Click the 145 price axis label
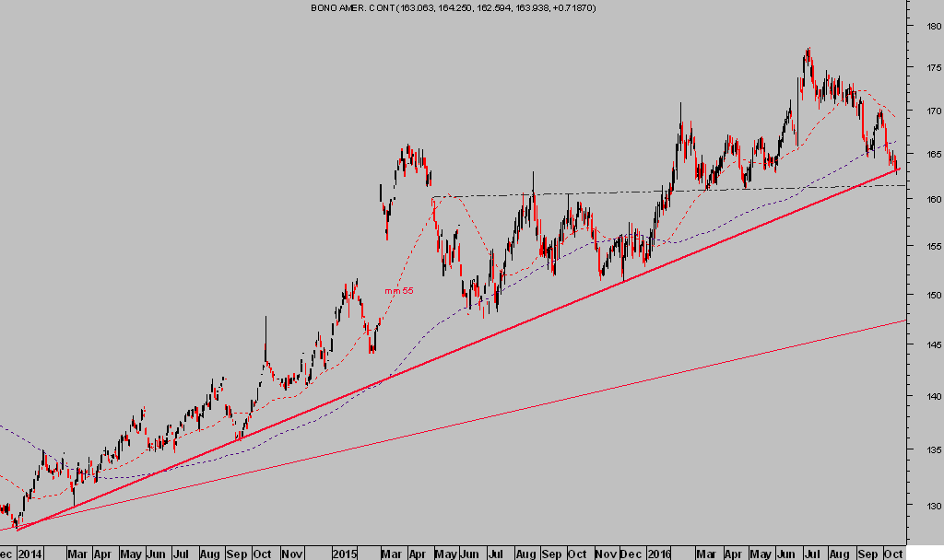This screenshot has height=560, width=944. [x=926, y=344]
